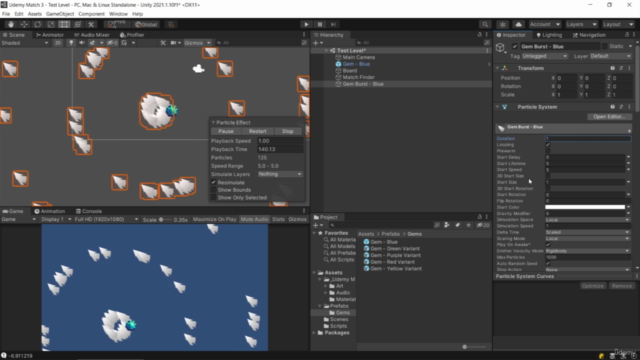Select the Rotate tool in the toolbar
This screenshot has width=640, height=360.
point(38,24)
